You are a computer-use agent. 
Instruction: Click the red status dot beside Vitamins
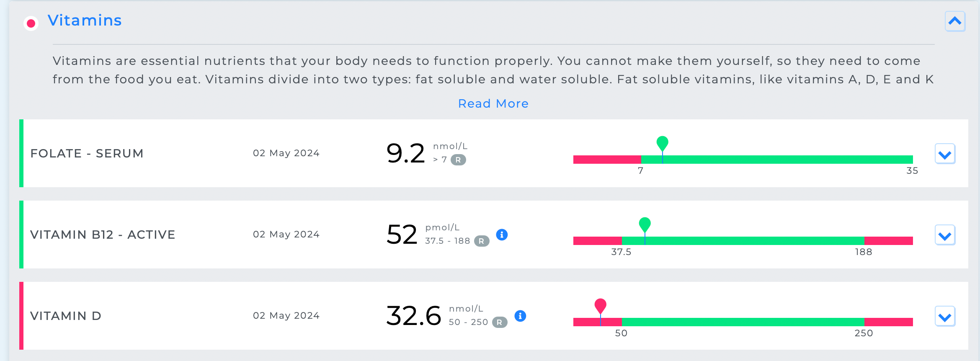[x=31, y=23]
